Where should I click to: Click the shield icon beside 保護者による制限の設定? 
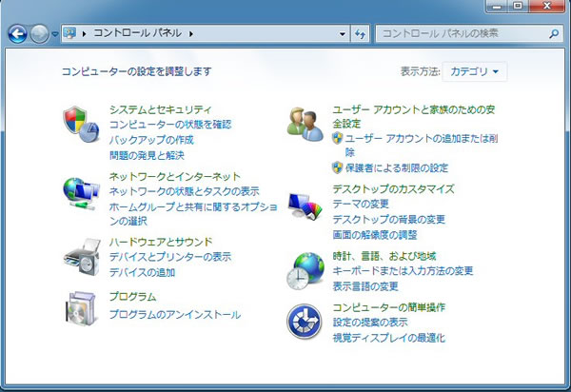pyautogui.click(x=338, y=167)
